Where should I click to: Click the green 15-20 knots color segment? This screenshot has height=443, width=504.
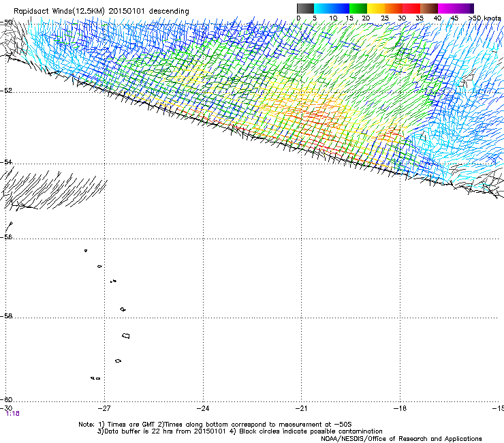coord(358,8)
